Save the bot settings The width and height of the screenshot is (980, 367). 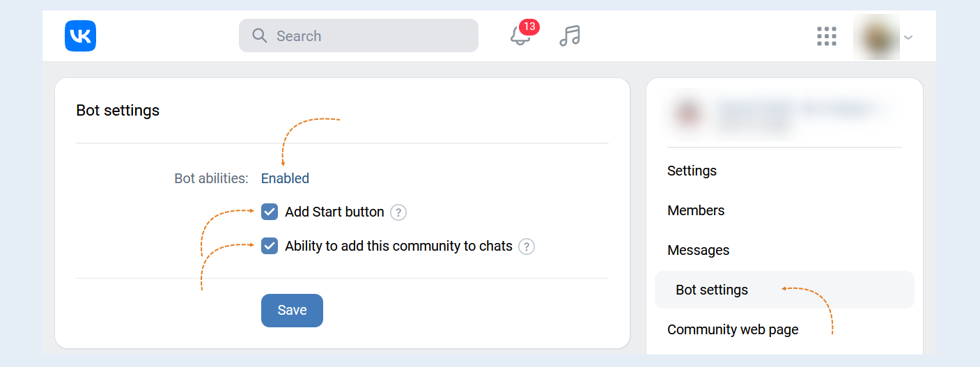[292, 311]
